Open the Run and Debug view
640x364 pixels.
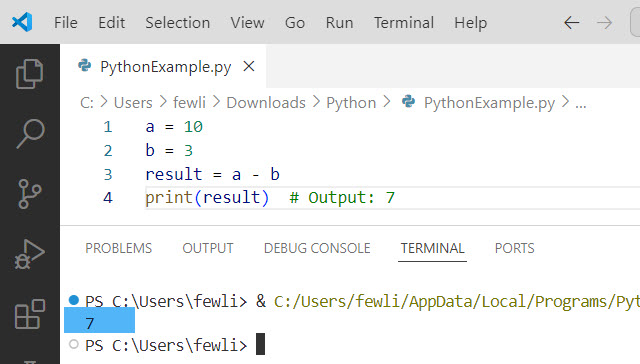pyautogui.click(x=29, y=254)
